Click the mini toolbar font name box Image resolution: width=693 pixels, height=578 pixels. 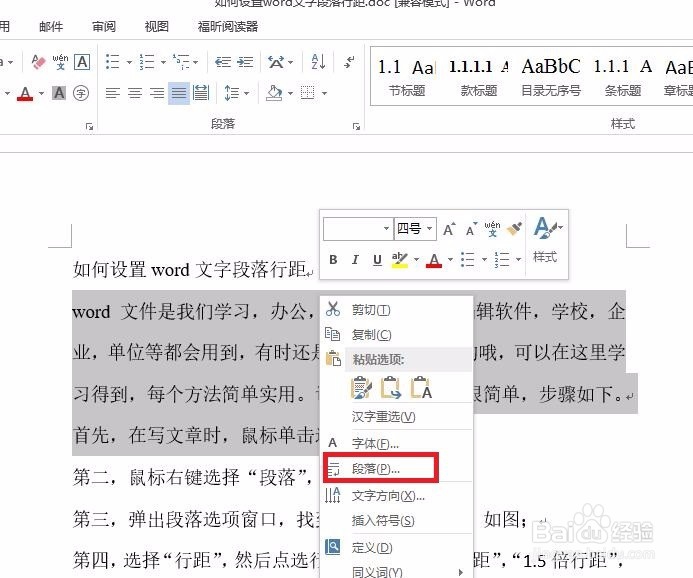(358, 229)
